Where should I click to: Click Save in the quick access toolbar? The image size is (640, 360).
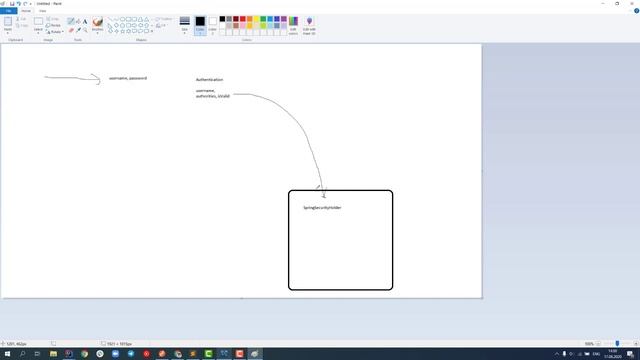[12, 4]
